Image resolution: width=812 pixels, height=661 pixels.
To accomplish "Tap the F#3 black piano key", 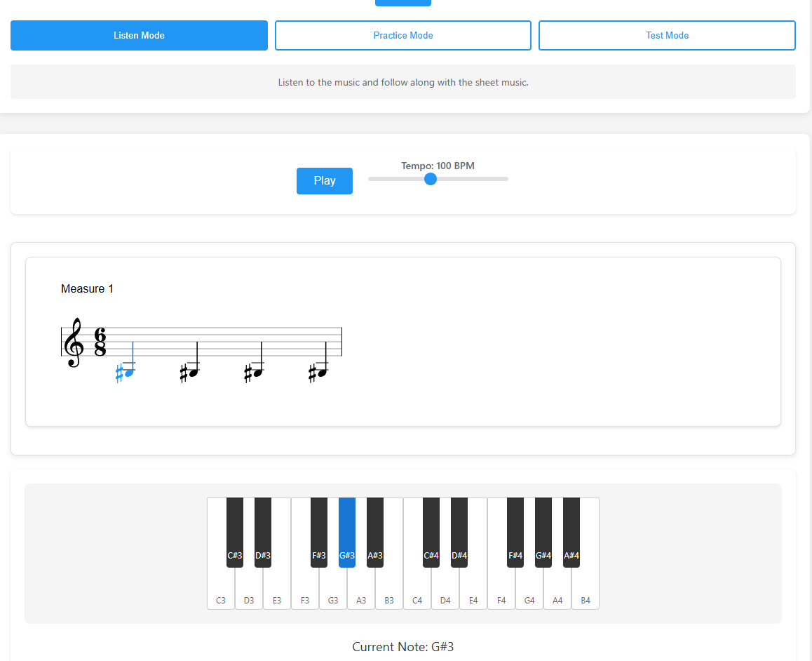I will pos(319,533).
